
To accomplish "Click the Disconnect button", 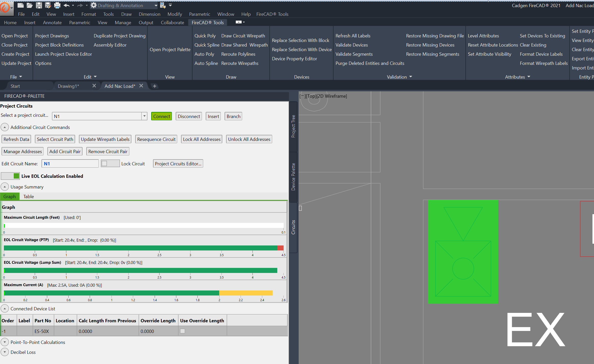I will click(x=189, y=116).
